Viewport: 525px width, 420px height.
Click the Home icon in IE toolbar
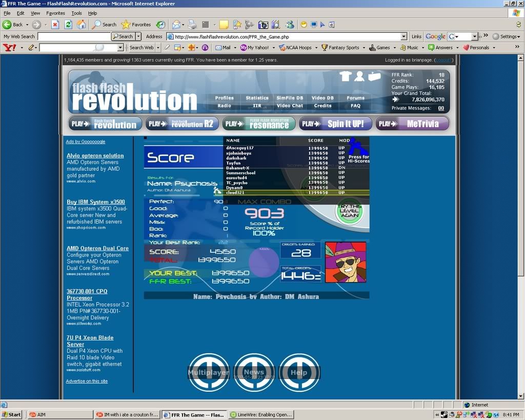[x=81, y=25]
